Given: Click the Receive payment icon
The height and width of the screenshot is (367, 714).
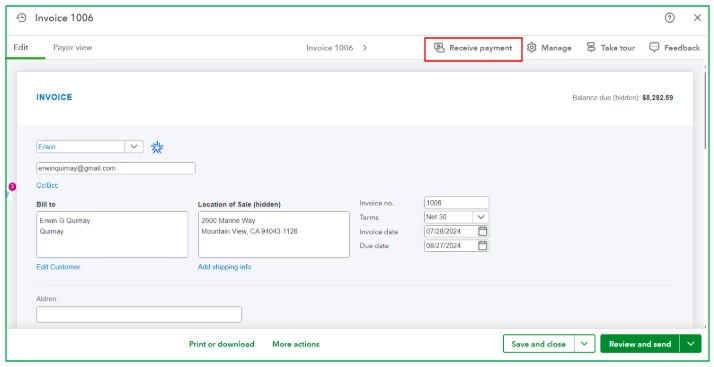Looking at the screenshot, I should coord(439,47).
